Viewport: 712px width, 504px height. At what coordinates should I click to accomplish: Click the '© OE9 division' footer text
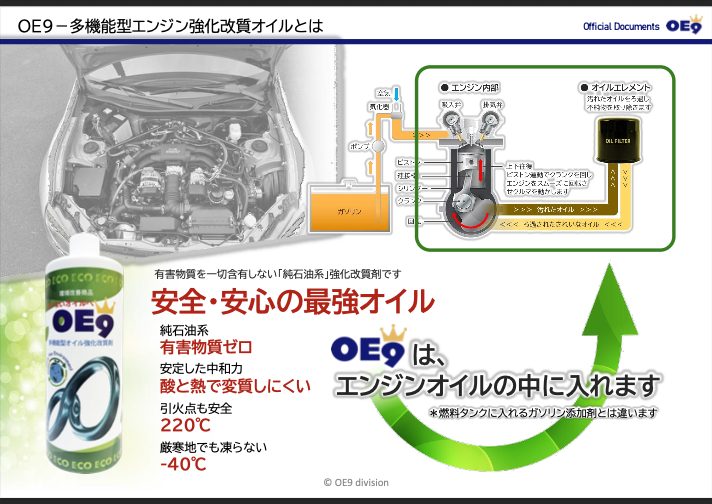356,482
